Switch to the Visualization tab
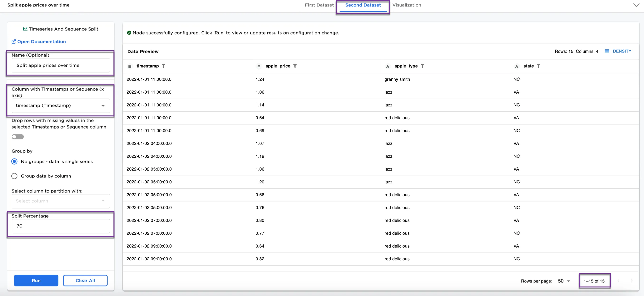This screenshot has height=296, width=644. 407,5
